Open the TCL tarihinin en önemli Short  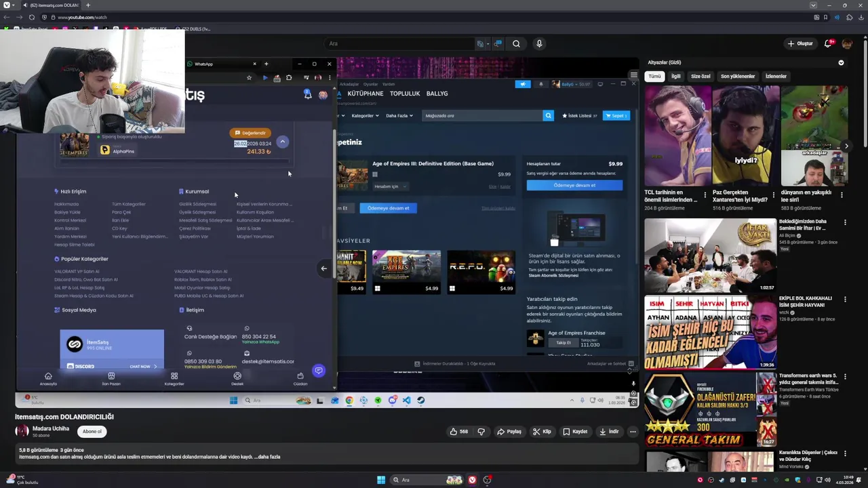click(x=677, y=136)
